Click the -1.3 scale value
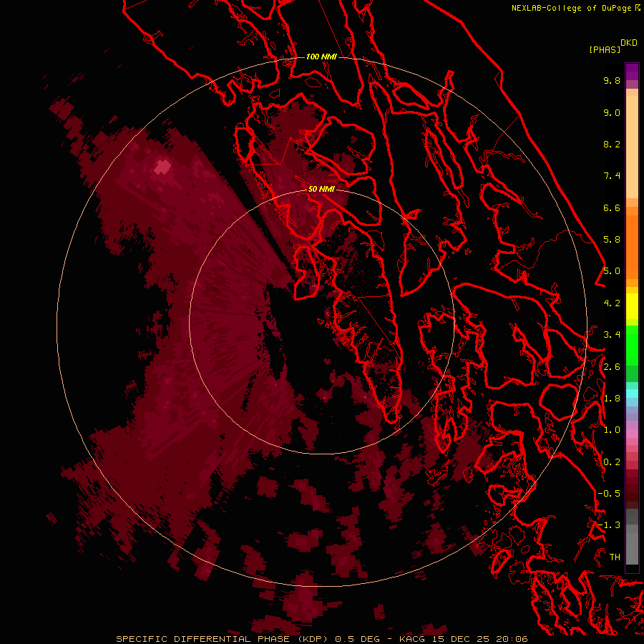644x644 pixels. [x=609, y=525]
